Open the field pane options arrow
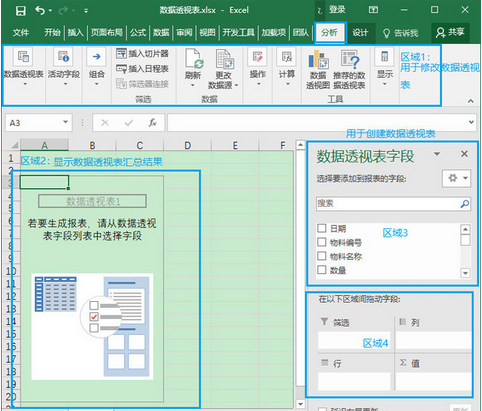The width and height of the screenshot is (482, 411). click(x=437, y=154)
